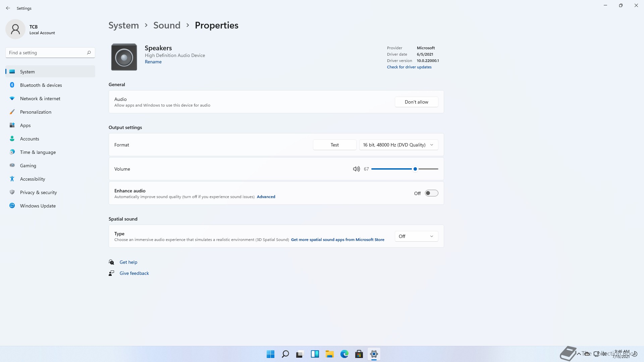
Task: Click the Get help headset icon
Action: point(111,262)
